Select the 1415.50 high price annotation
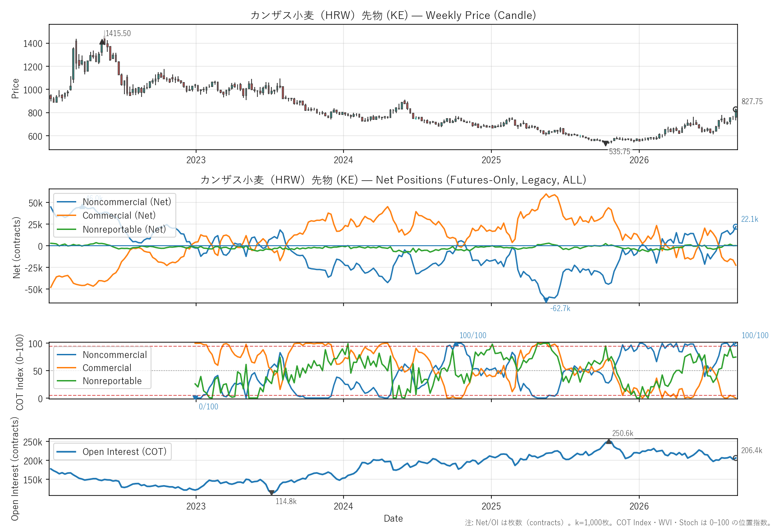This screenshot has height=532, width=779. [x=118, y=33]
